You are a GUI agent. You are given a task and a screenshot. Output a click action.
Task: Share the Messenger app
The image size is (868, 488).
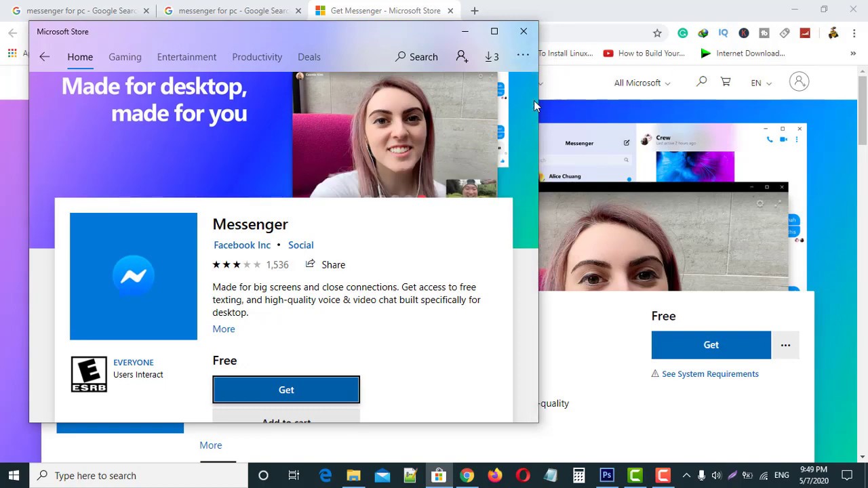pyautogui.click(x=325, y=264)
